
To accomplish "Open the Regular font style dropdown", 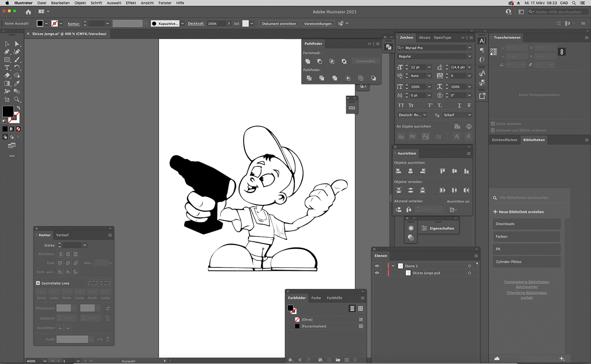I will click(470, 56).
